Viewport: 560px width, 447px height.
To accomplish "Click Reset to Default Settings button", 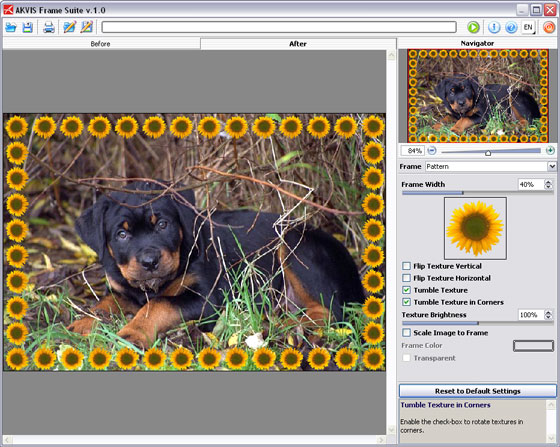I will tap(478, 391).
